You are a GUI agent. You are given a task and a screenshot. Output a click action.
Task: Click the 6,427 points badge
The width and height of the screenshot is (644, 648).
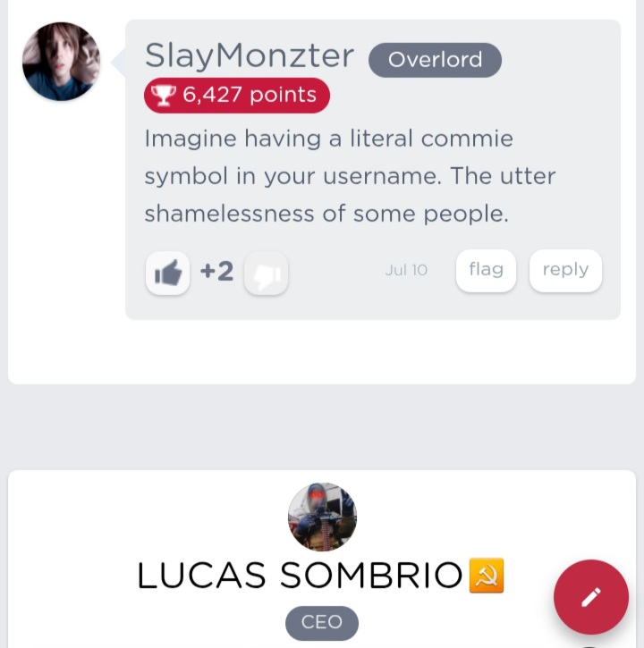(237, 95)
